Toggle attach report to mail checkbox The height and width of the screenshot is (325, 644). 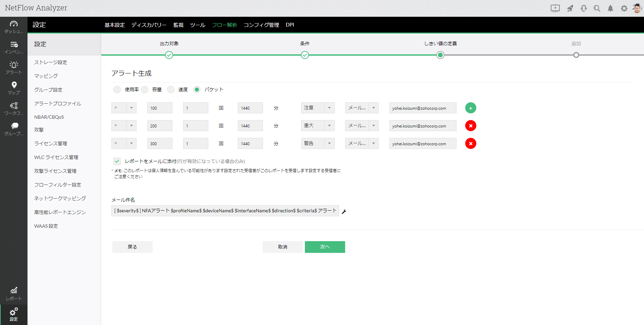(117, 161)
